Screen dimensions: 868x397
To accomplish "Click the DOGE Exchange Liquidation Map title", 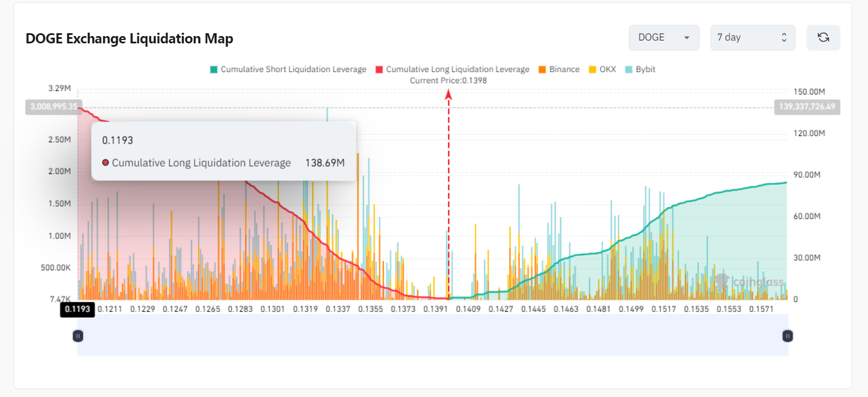I will click(x=130, y=38).
